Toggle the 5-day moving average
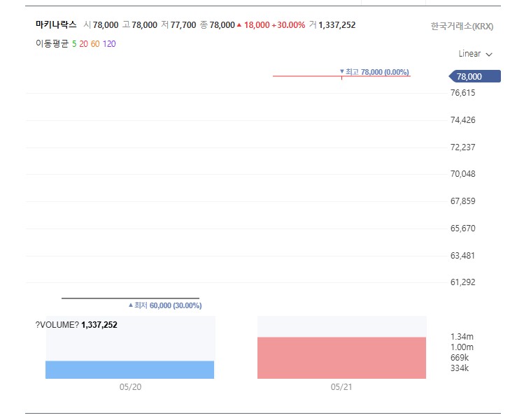 pyautogui.click(x=74, y=44)
